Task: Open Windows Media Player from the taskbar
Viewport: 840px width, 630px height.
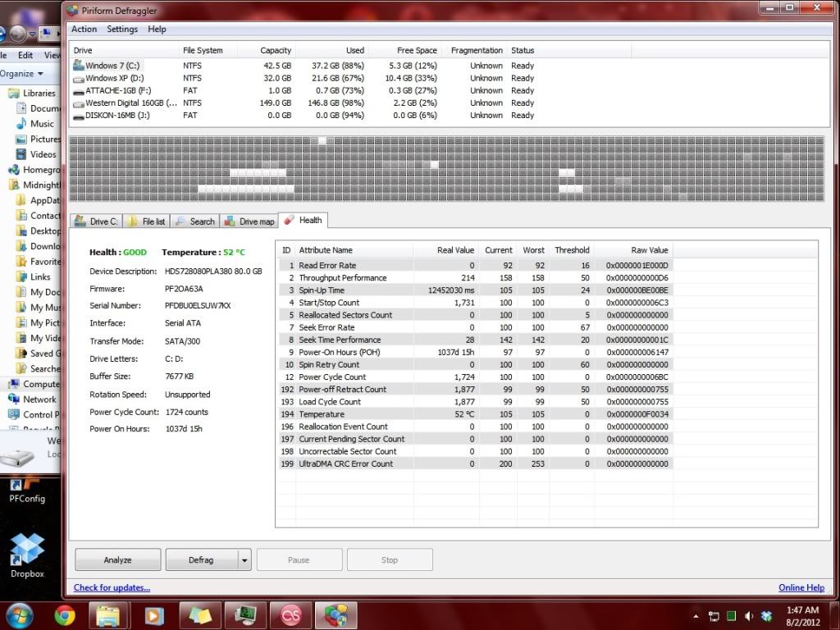Action: 153,615
